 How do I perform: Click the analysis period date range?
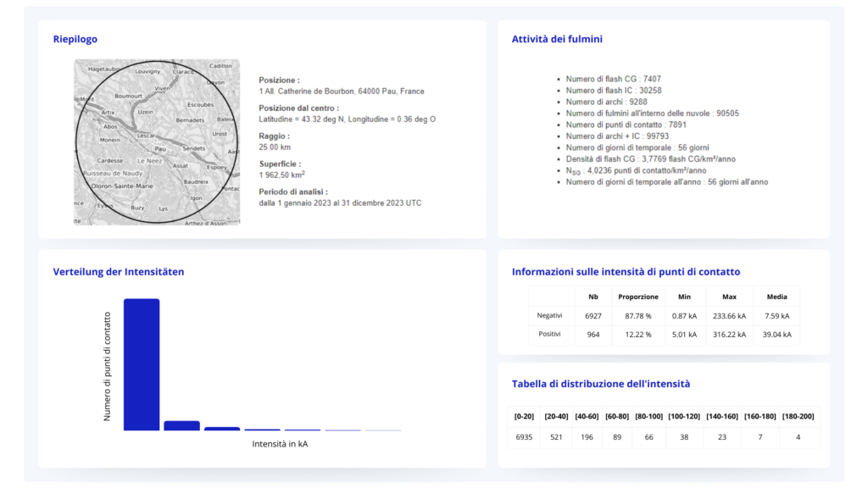coord(341,203)
